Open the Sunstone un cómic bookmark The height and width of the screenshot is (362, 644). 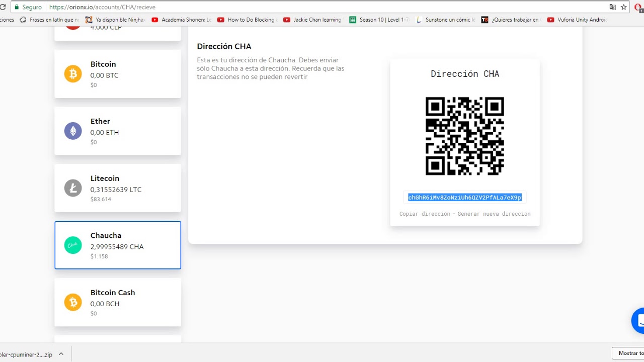(x=445, y=20)
